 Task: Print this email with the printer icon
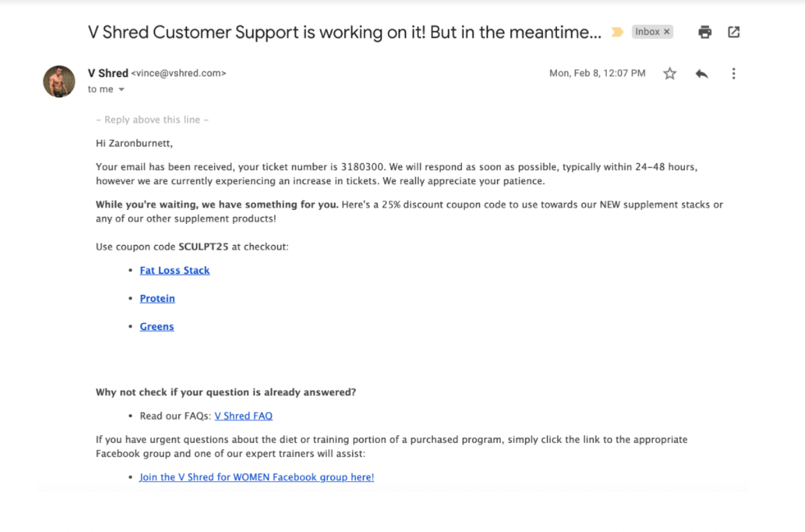(x=705, y=32)
